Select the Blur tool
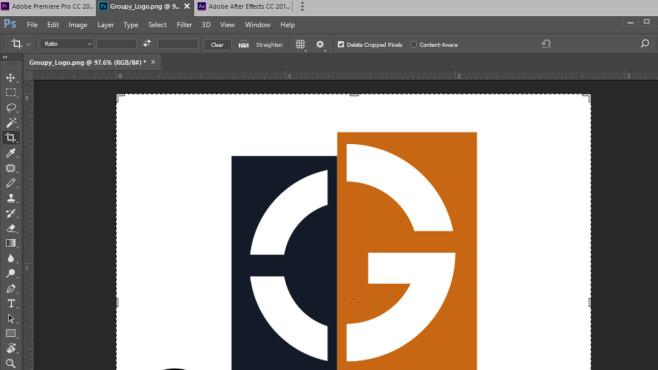This screenshot has width=658, height=370. point(10,259)
